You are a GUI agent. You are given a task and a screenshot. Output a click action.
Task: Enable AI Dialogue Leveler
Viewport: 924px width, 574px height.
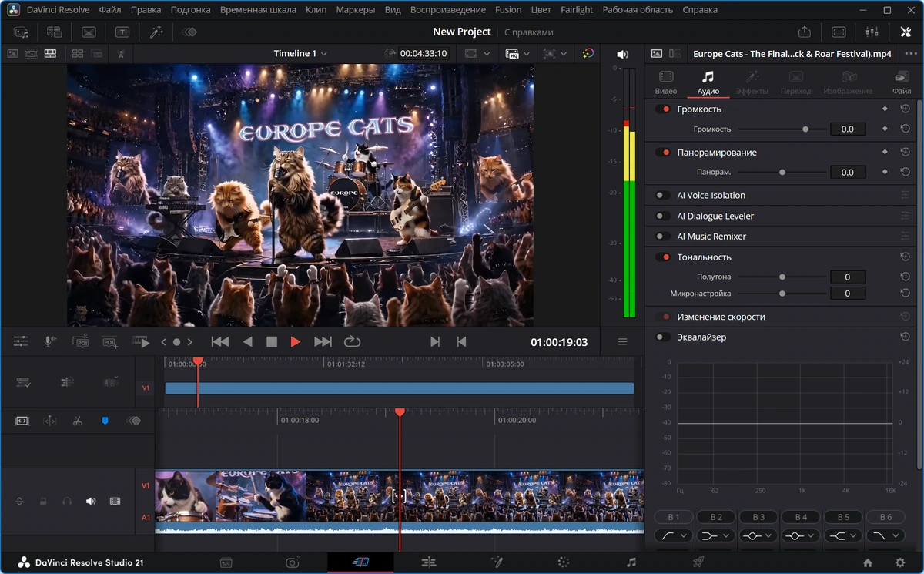tap(662, 217)
